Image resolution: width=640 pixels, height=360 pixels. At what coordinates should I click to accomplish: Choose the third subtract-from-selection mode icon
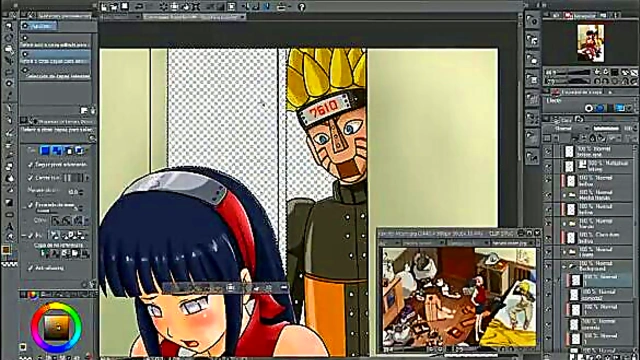click(x=69, y=151)
